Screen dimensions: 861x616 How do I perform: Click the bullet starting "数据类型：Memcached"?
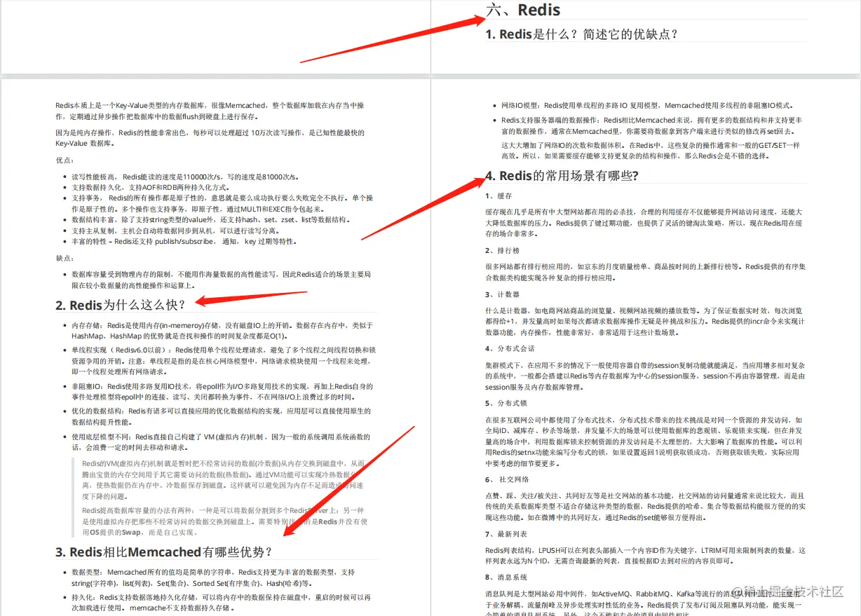[x=213, y=577]
